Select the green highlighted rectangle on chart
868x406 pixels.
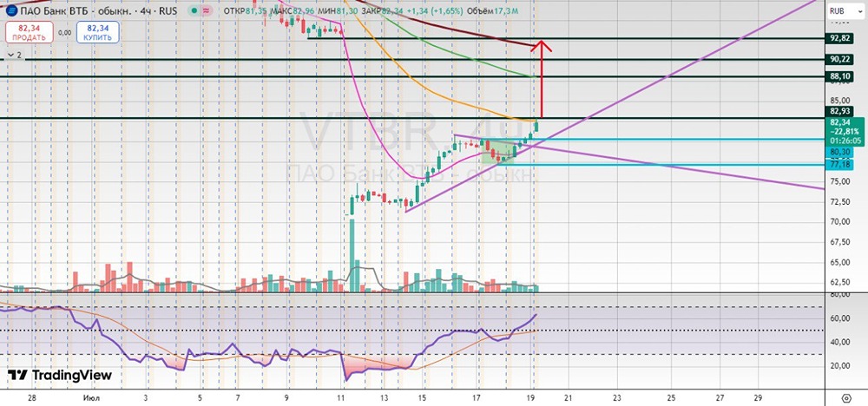[x=497, y=151]
